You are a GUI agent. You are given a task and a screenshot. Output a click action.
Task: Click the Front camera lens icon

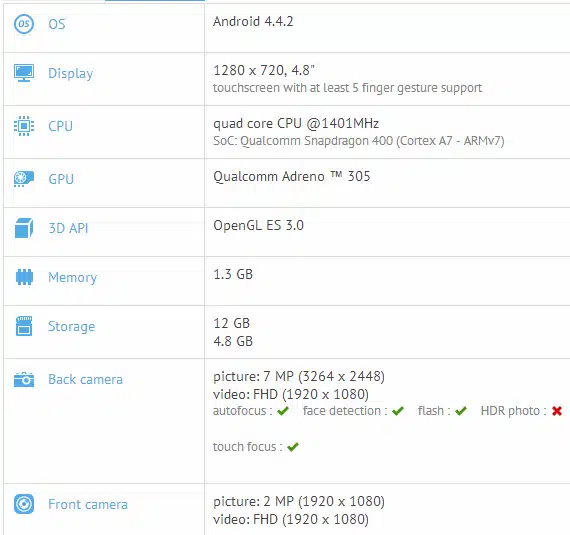[x=24, y=504]
